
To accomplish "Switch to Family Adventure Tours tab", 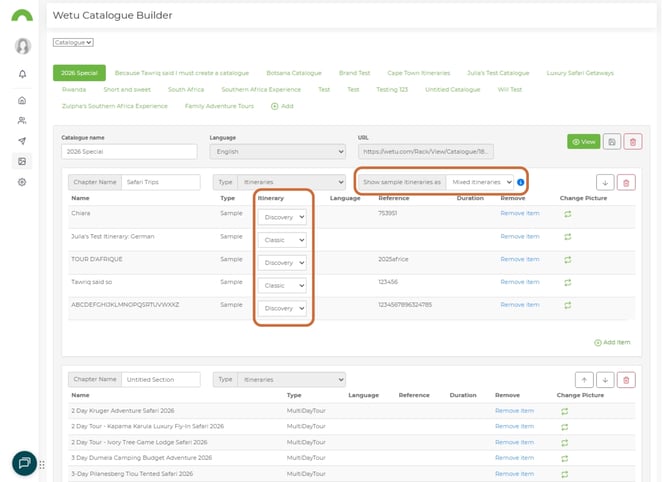I will point(219,106).
